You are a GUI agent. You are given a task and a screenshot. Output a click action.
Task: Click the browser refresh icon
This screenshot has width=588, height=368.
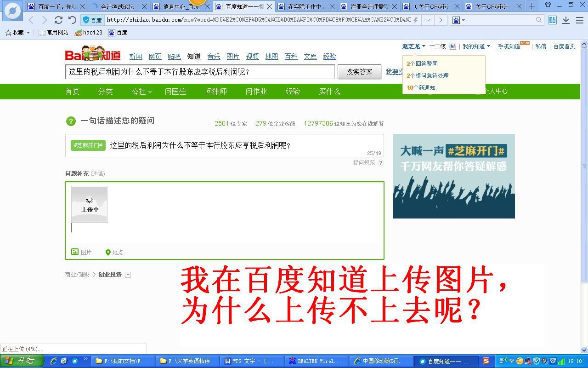click(59, 20)
